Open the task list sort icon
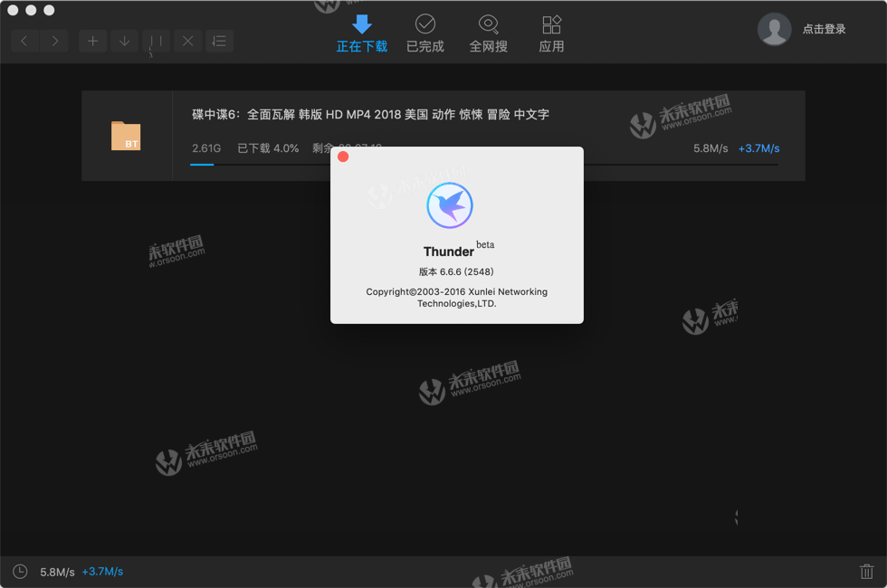Image resolution: width=887 pixels, height=588 pixels. [x=219, y=41]
